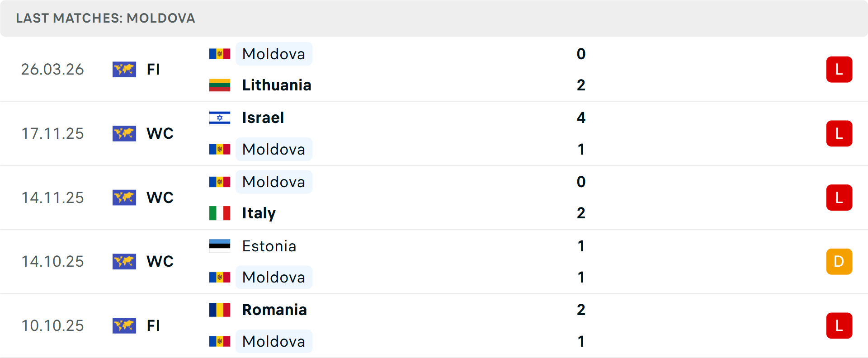
Task: Open the Romania team link
Action: tap(274, 310)
